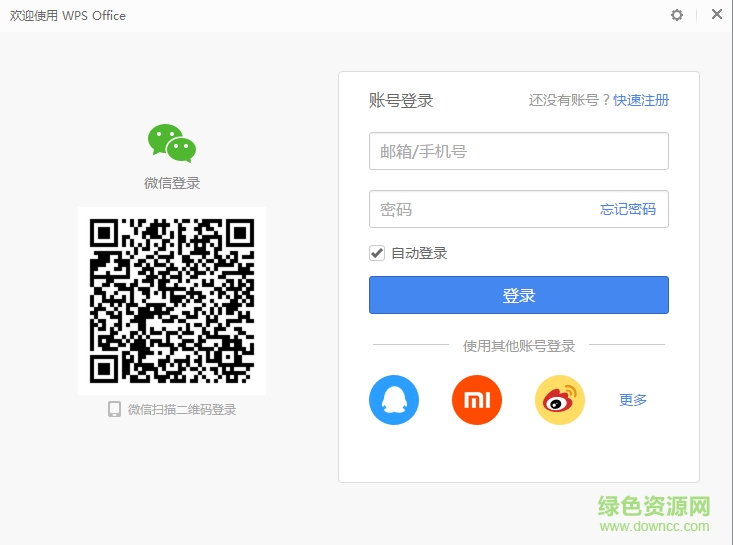Click the 微信扫描二维码登录 hint text

pyautogui.click(x=182, y=410)
